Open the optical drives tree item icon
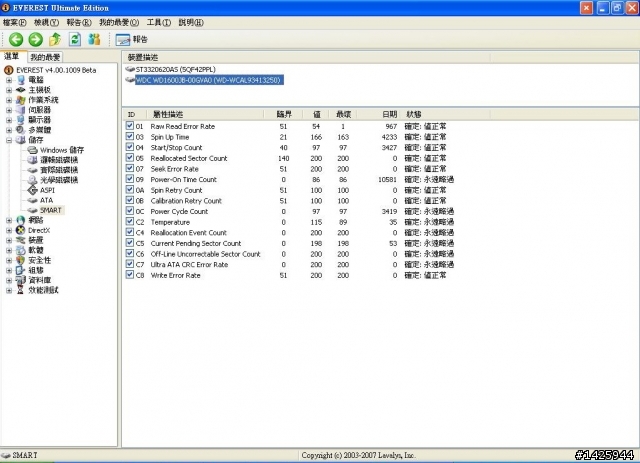The height and width of the screenshot is (463, 640). tap(33, 180)
